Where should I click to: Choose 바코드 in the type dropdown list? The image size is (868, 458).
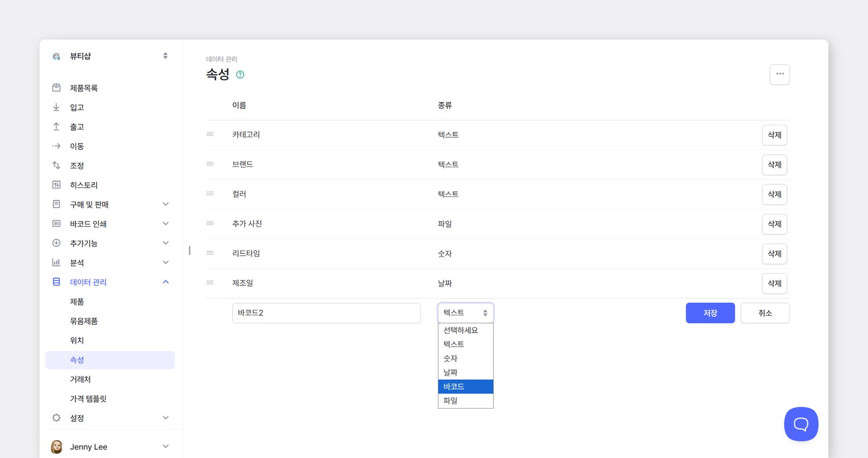pos(465,386)
